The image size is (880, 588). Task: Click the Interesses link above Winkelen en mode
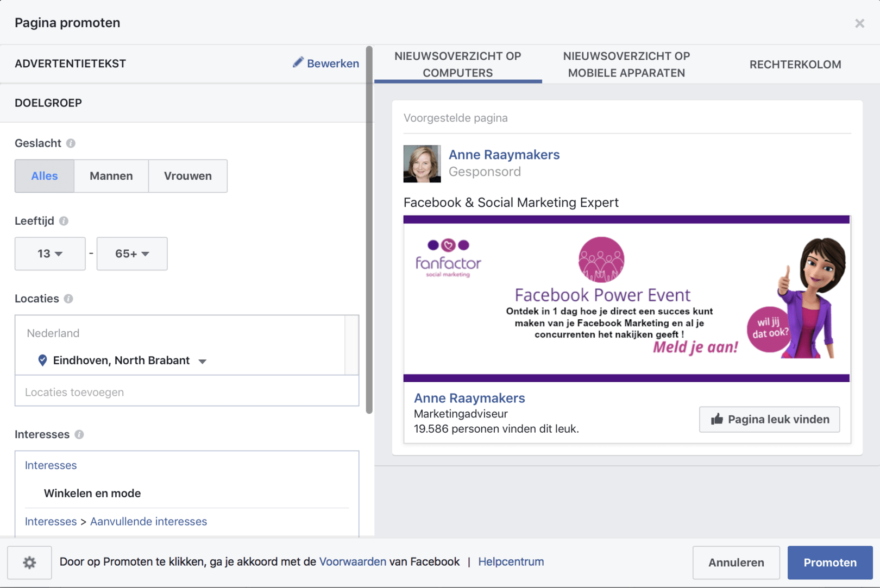click(x=51, y=465)
